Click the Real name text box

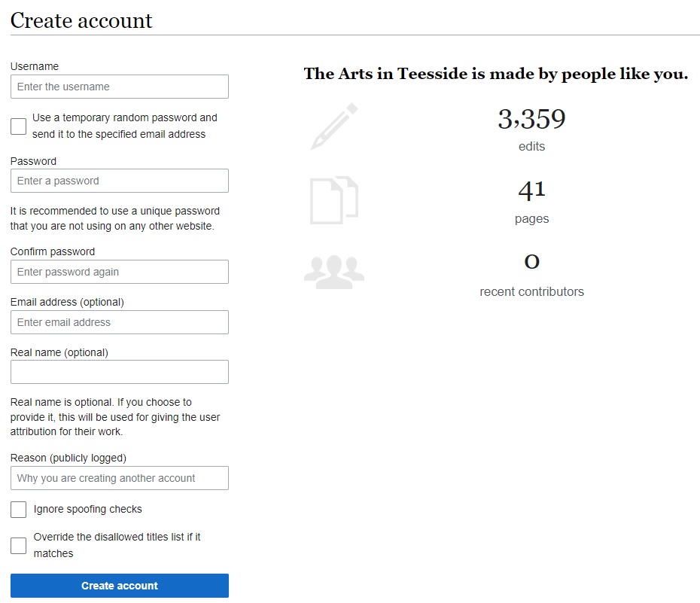(120, 372)
